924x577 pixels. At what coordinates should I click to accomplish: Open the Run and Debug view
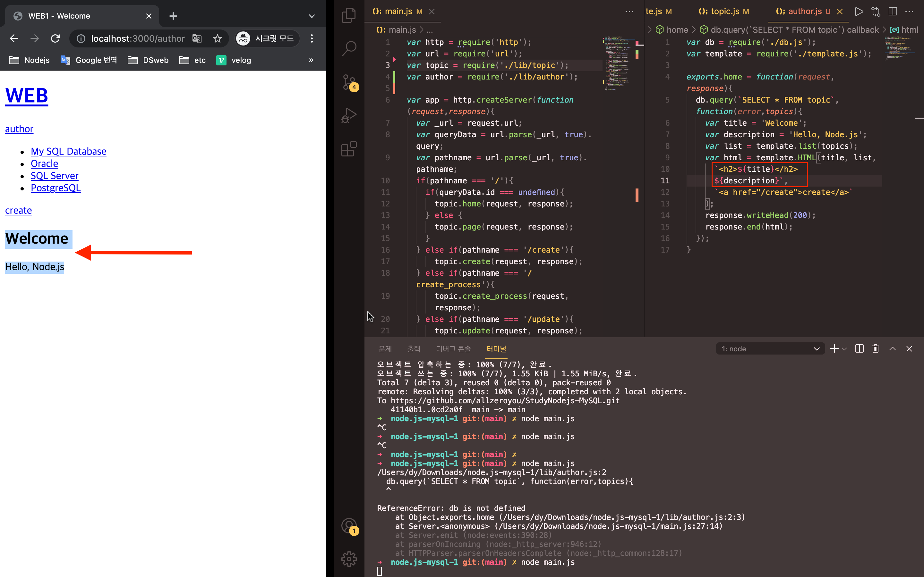click(x=349, y=115)
